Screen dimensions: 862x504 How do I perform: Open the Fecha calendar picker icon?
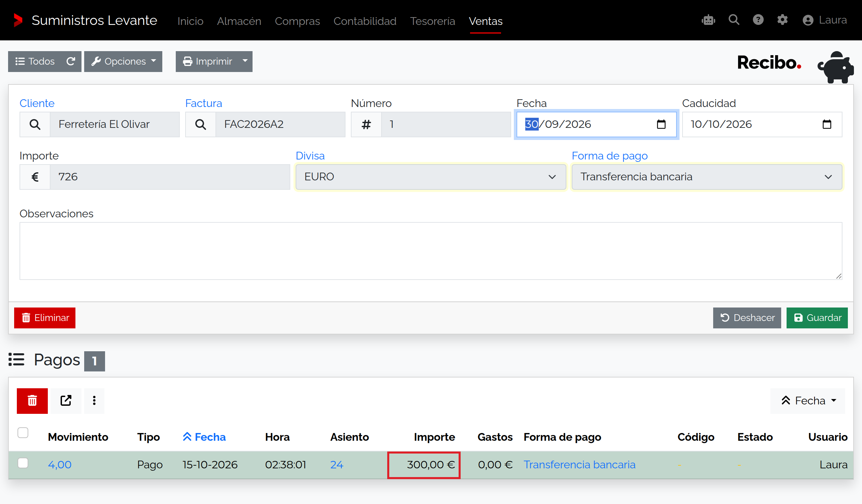point(661,124)
